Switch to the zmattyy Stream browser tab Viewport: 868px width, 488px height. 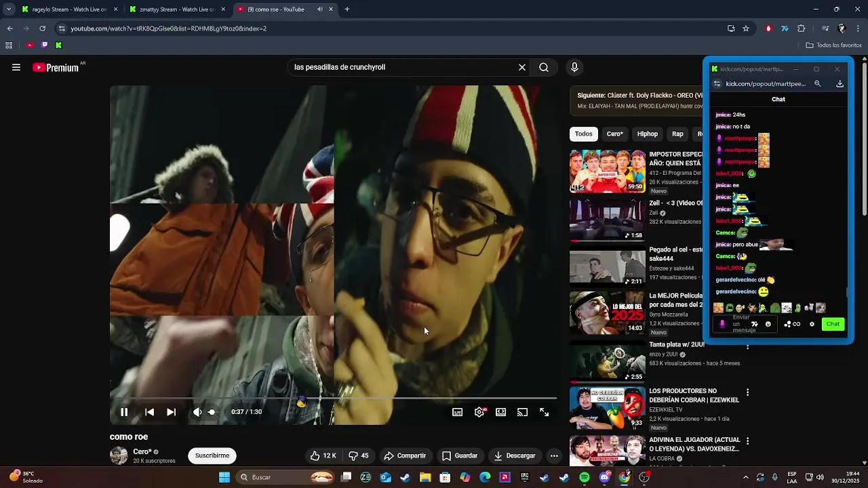(177, 9)
